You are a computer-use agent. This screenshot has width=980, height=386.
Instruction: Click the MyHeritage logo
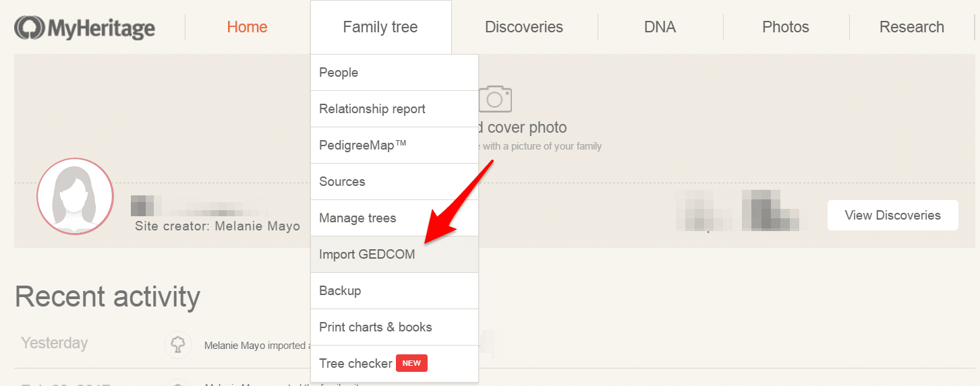coord(85,28)
